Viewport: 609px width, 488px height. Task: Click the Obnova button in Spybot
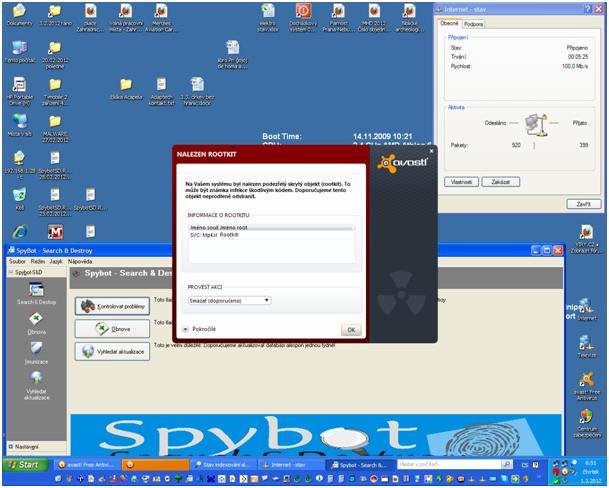click(x=112, y=329)
